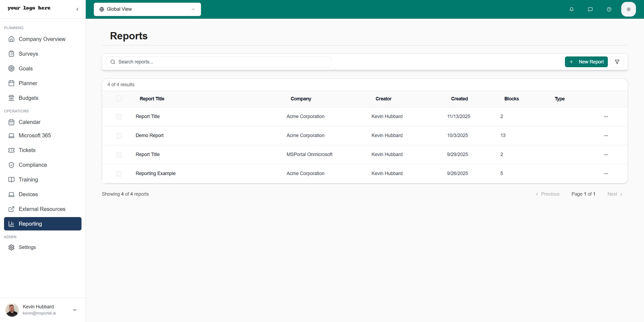The image size is (644, 322).
Task: Open the Global View dropdown
Action: click(x=147, y=9)
